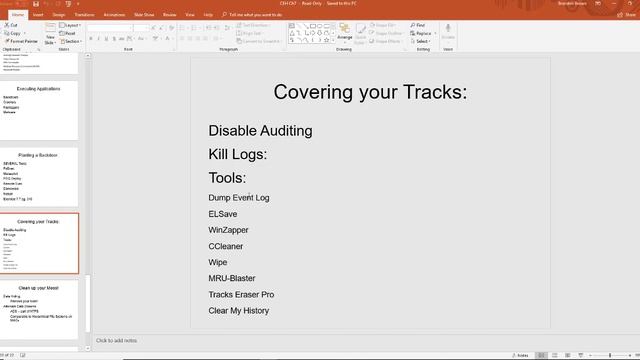Select the star shape in shapes gallery
This screenshot has height=360, width=640.
click(x=326, y=40)
